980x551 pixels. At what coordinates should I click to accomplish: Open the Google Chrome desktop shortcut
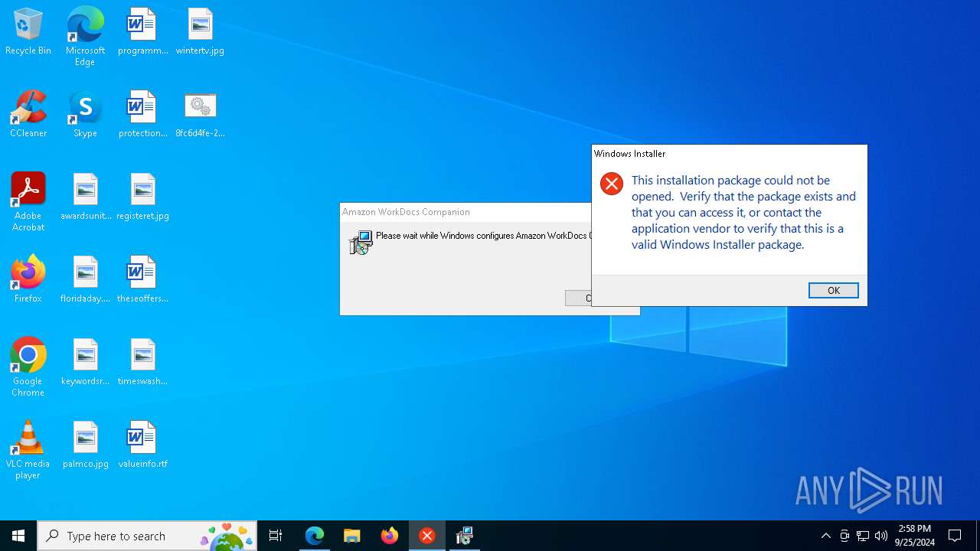(x=28, y=367)
